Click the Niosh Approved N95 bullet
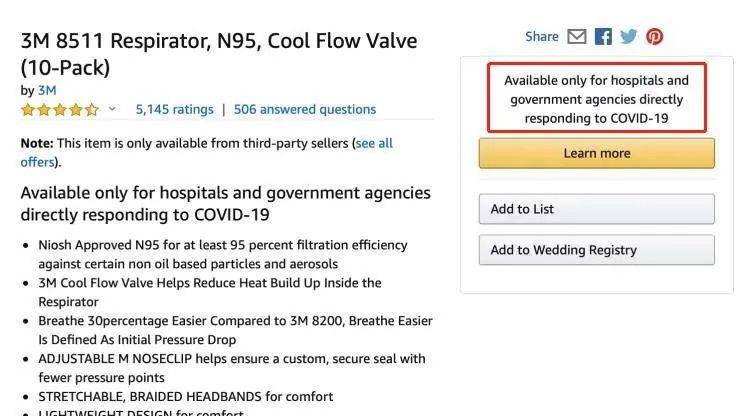Screen dimensions: 740x416 (223, 254)
